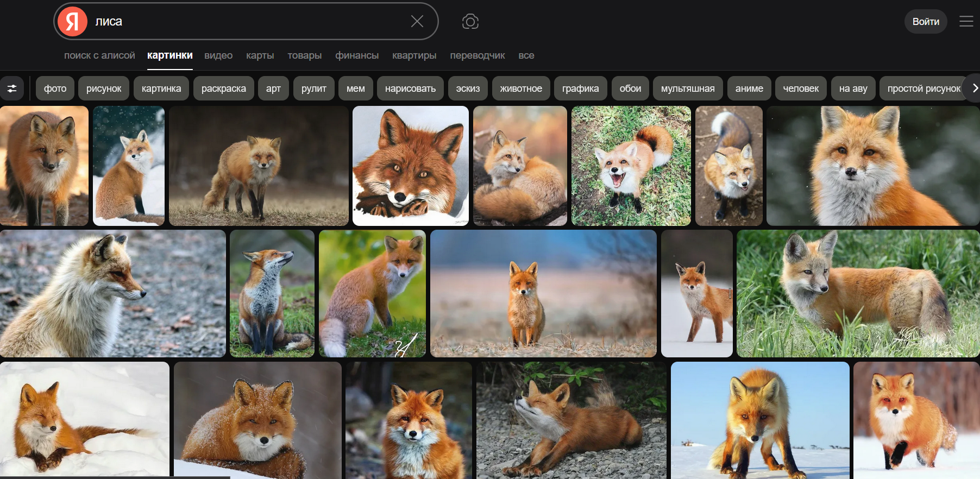Open photo of fox sitting in snowfall

(129, 166)
